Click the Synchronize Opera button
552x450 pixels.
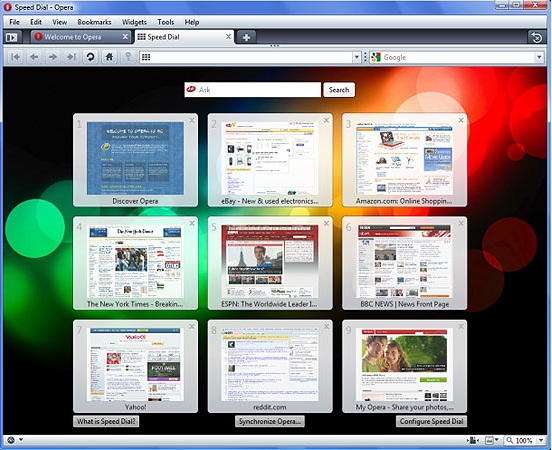point(270,421)
